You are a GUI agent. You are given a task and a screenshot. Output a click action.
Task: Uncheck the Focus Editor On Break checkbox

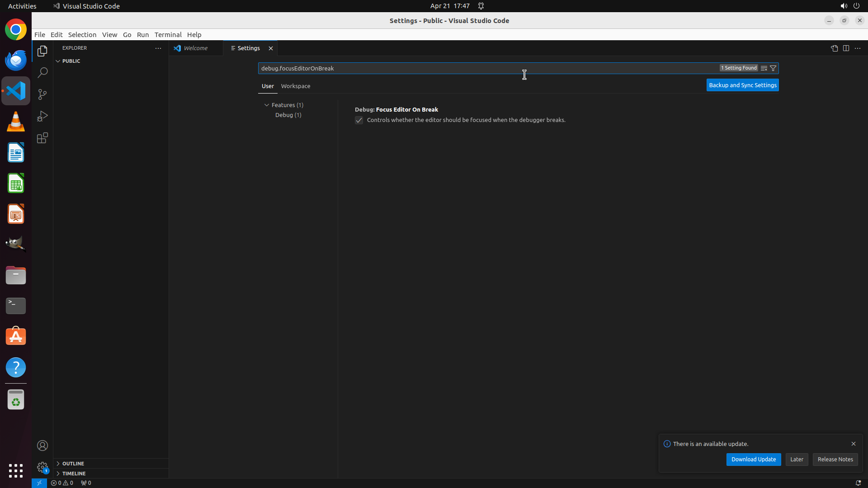tap(359, 120)
